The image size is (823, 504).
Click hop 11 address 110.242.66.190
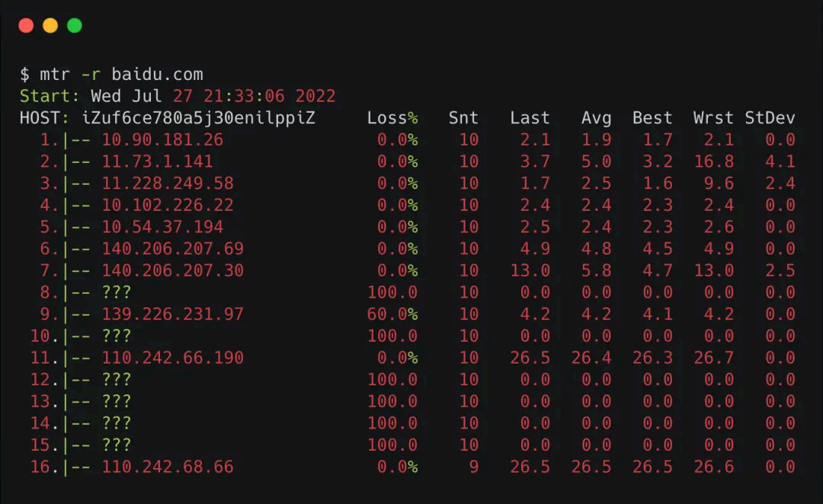[x=173, y=358]
